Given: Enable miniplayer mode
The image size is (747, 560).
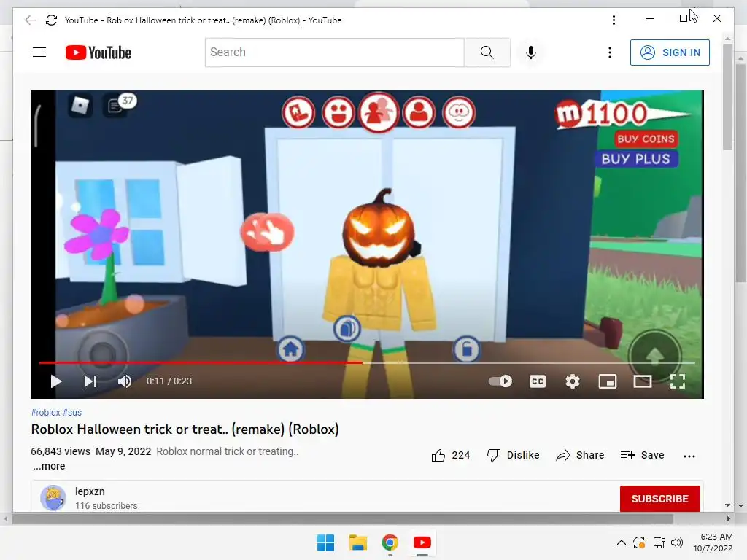Looking at the screenshot, I should [608, 381].
